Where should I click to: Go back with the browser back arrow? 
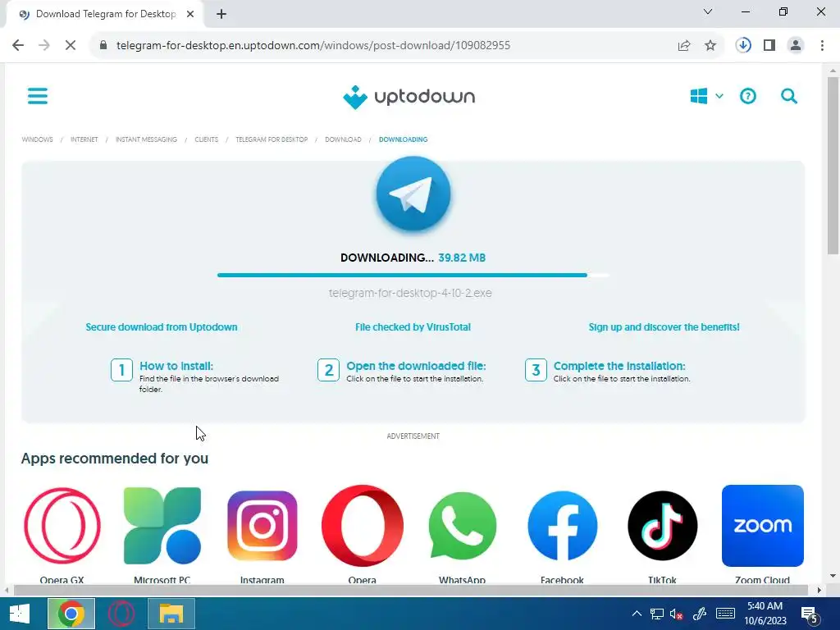pos(18,46)
